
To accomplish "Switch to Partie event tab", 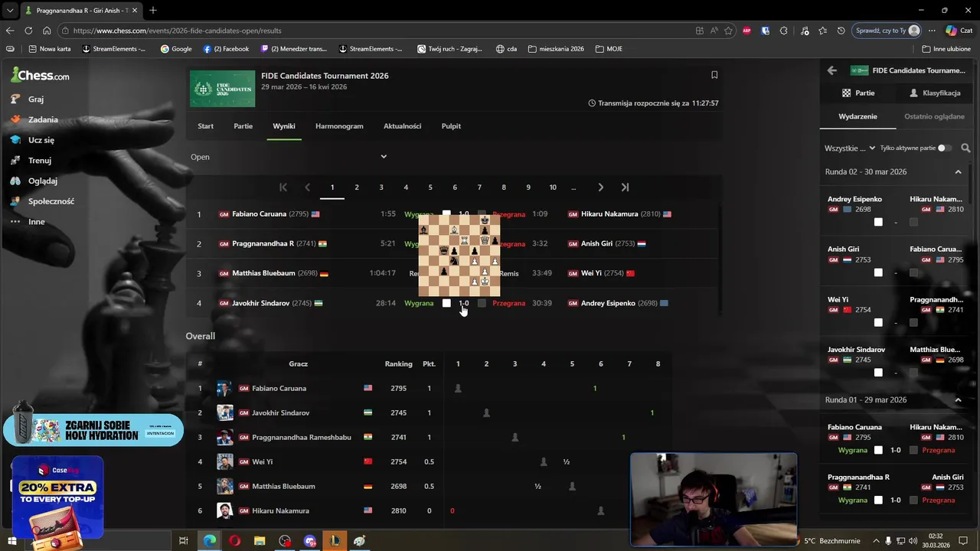I will pos(243,126).
